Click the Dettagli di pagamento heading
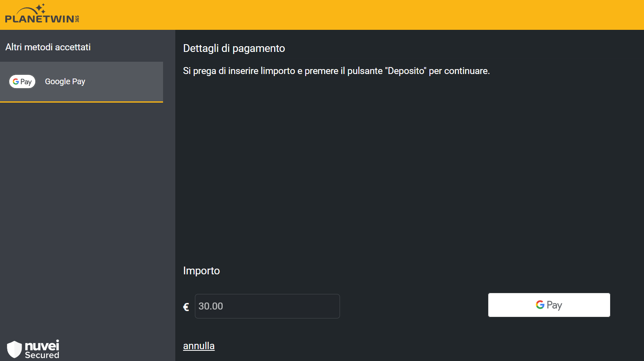Viewport: 644px width, 361px height. click(234, 48)
